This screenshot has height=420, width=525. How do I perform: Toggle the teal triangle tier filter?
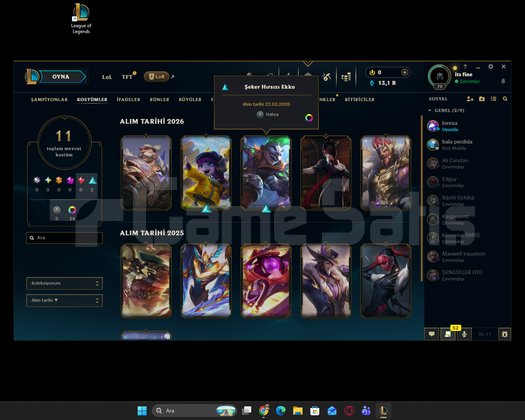point(92,181)
